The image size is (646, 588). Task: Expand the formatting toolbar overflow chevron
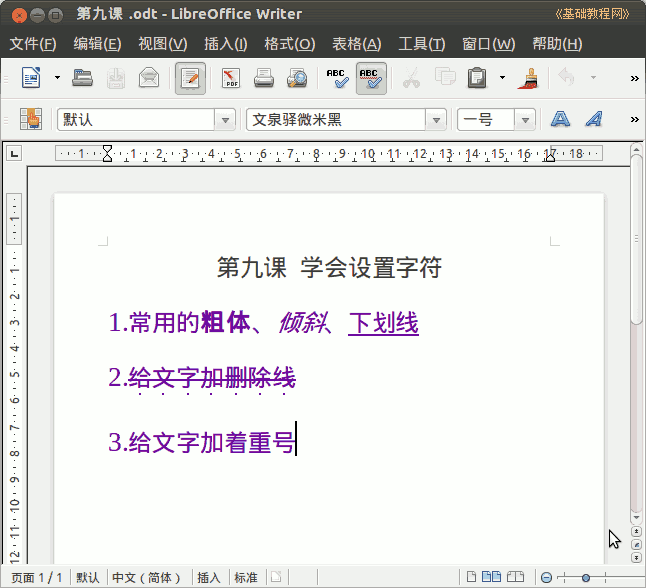[x=634, y=120]
